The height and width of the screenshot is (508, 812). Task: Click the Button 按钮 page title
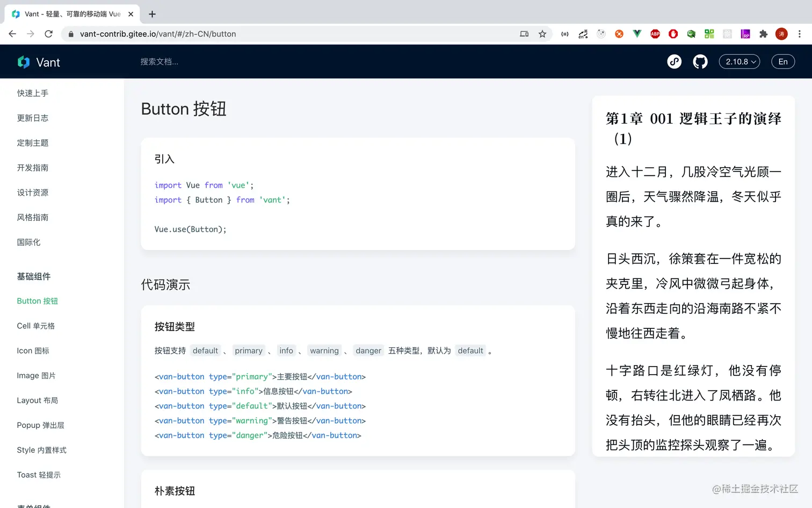[x=184, y=109]
